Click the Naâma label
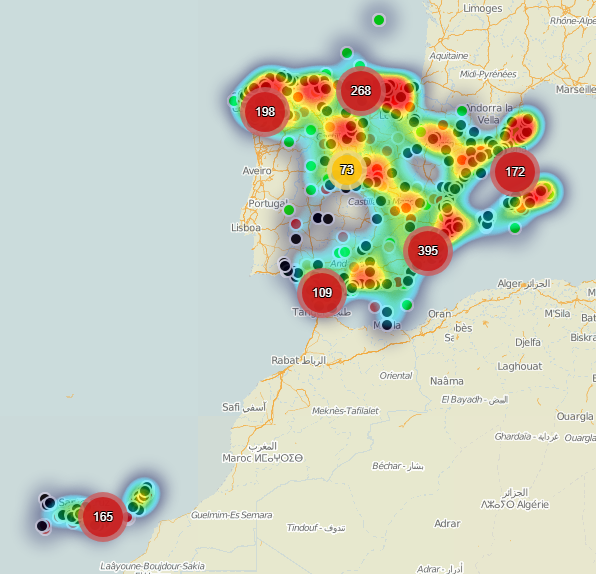This screenshot has width=596, height=574. [x=447, y=381]
